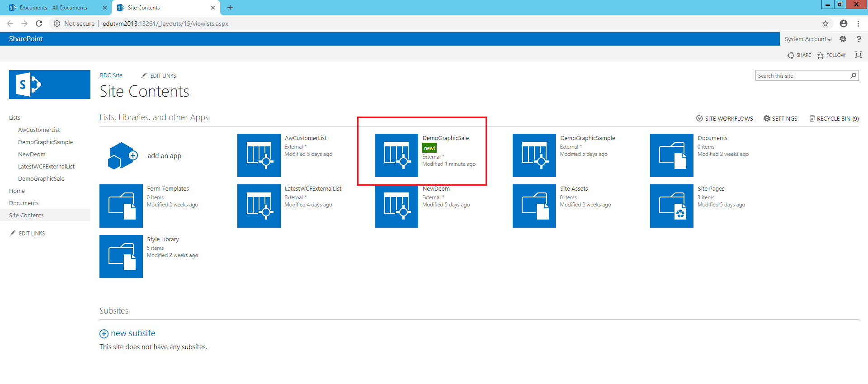The width and height of the screenshot is (868, 384).
Task: Open the Chrome three-dot menu
Action: coord(858,23)
